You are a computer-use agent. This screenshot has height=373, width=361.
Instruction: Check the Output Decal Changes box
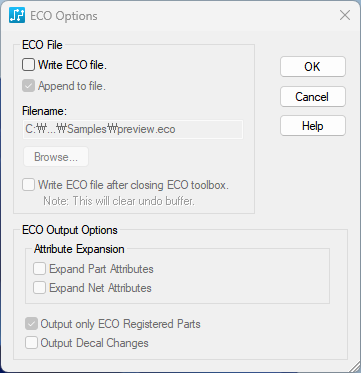[x=31, y=343]
